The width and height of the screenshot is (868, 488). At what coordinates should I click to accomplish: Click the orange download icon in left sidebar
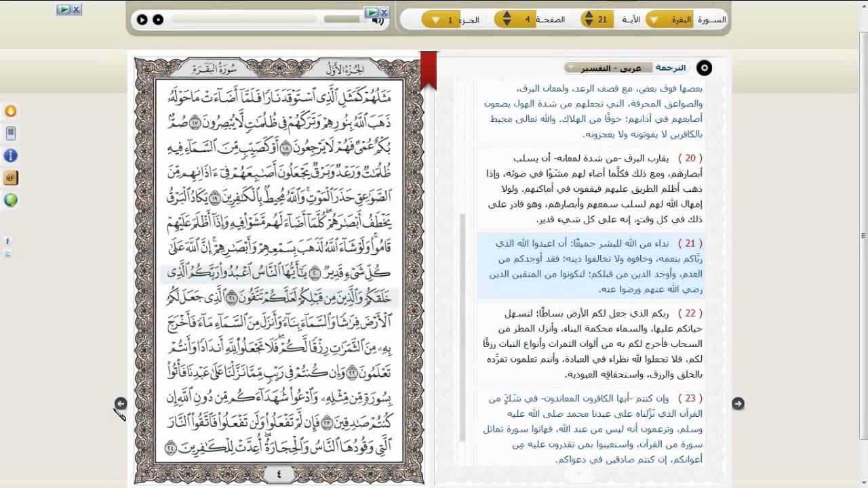pyautogui.click(x=10, y=111)
